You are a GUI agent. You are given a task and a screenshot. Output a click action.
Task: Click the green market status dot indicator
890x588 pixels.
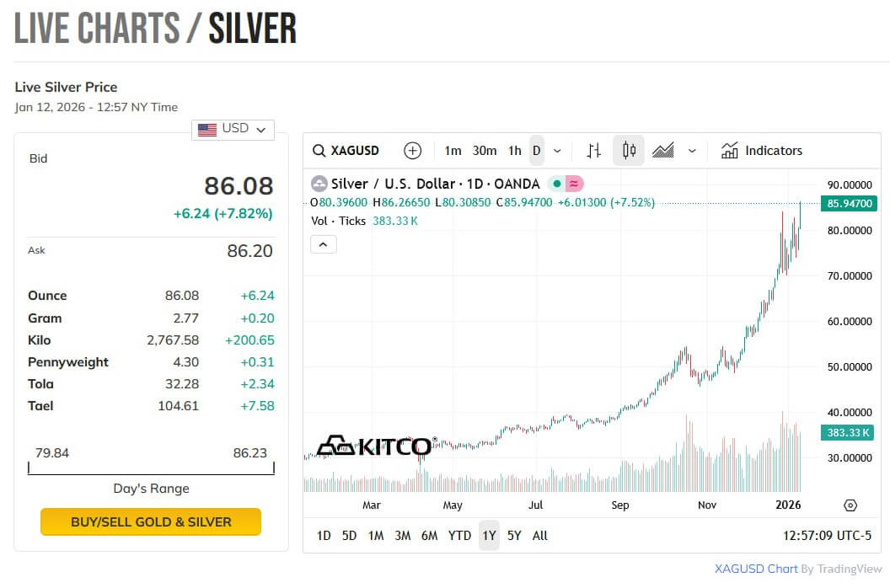557,184
